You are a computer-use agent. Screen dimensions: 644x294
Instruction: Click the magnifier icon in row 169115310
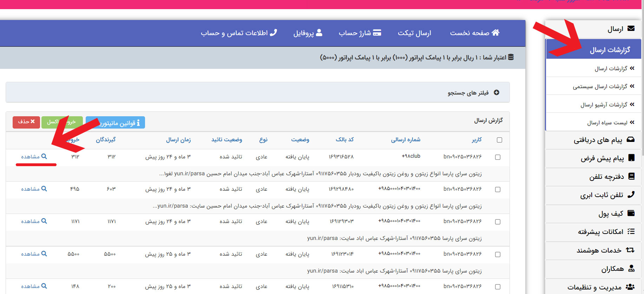(x=44, y=286)
